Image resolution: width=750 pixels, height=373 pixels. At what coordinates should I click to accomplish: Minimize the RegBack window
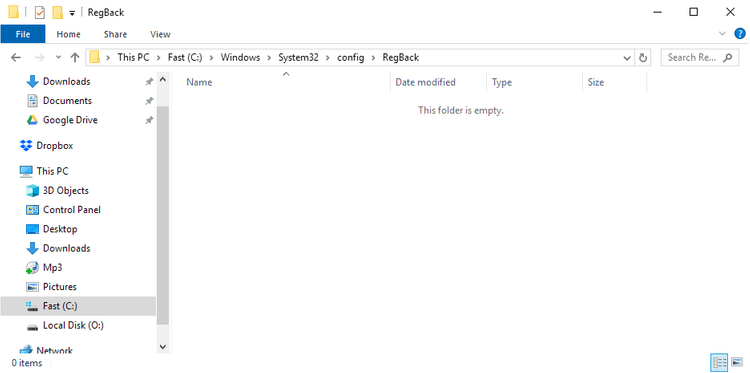657,12
